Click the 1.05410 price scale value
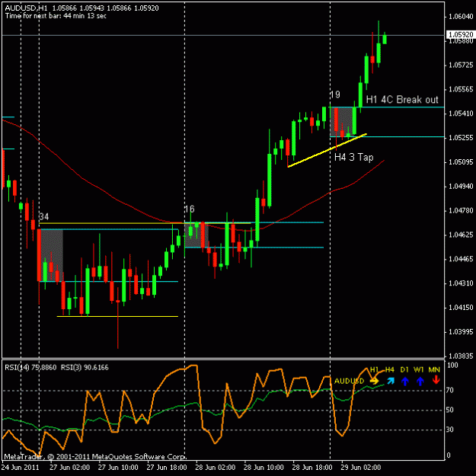Image resolution: width=476 pixels, height=476 pixels. click(x=461, y=113)
